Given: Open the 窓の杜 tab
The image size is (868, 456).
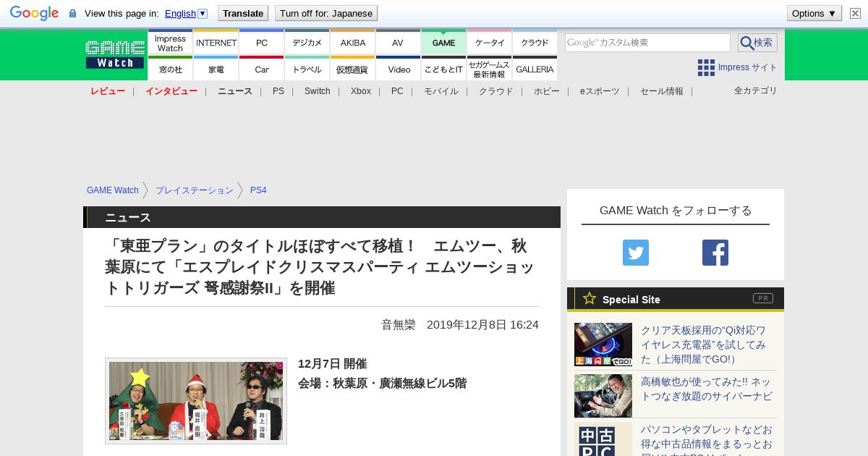Looking at the screenshot, I should (170, 69).
